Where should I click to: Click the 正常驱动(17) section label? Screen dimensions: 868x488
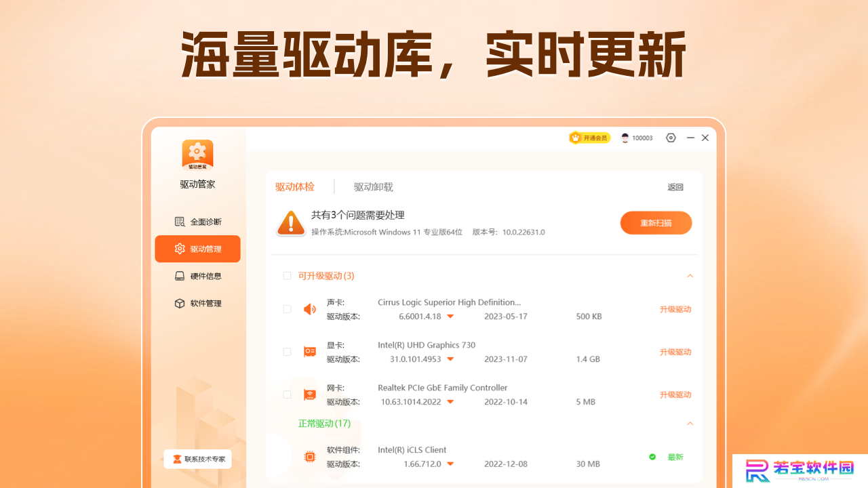click(x=324, y=424)
